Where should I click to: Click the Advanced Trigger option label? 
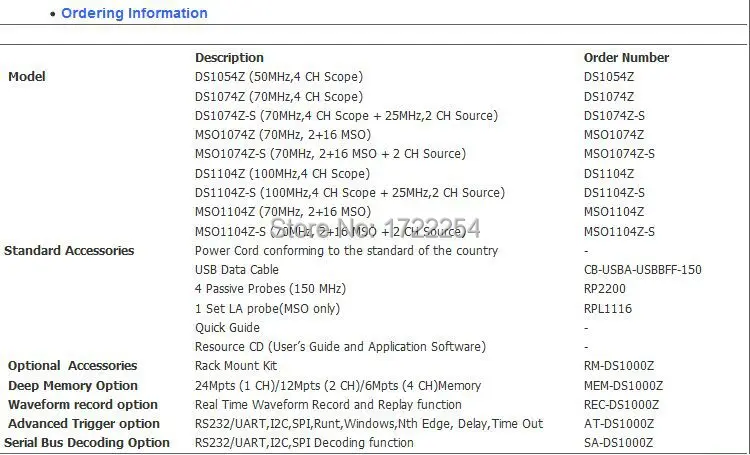point(84,424)
